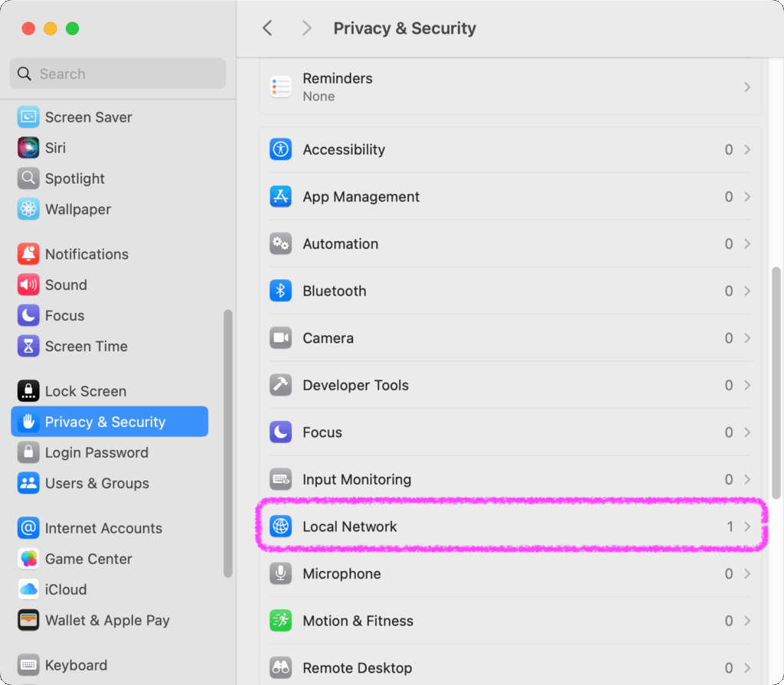Expand the Input Monitoring row chevron
784x685 pixels.
746,480
